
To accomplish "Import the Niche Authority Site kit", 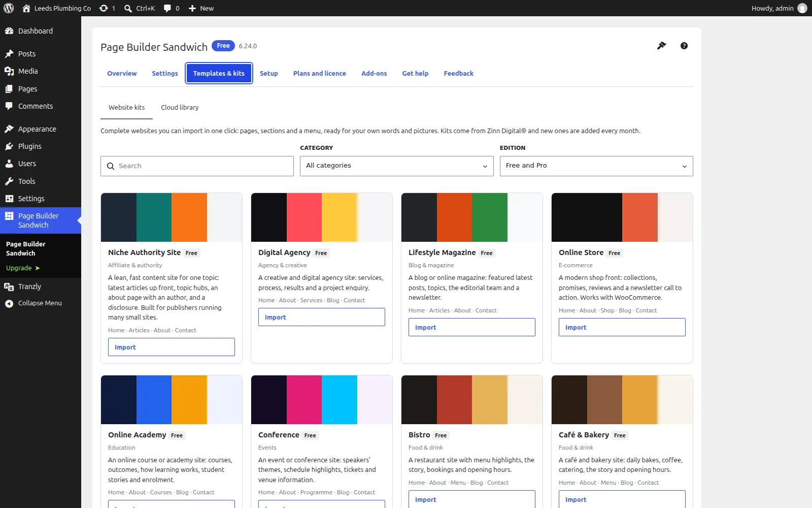I will pos(172,347).
